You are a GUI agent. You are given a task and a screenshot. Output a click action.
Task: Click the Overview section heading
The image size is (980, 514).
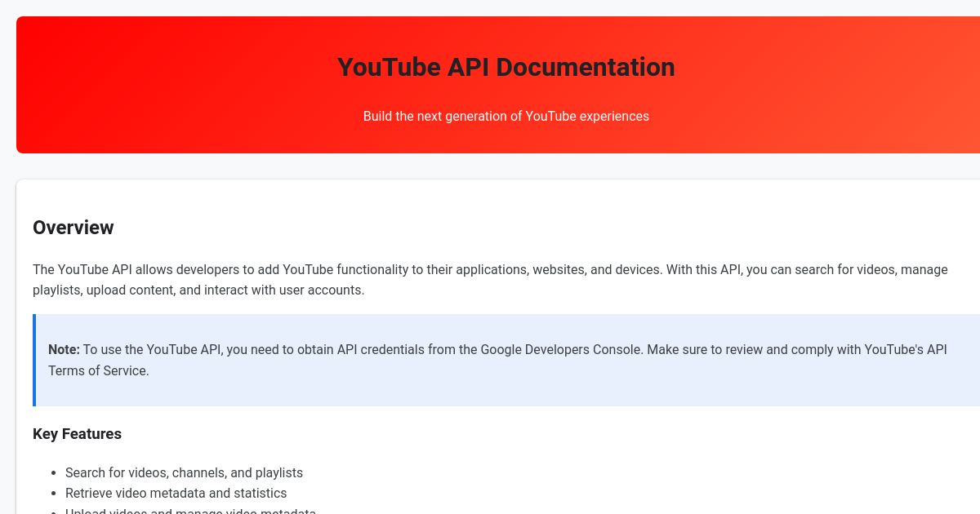pyautogui.click(x=73, y=228)
